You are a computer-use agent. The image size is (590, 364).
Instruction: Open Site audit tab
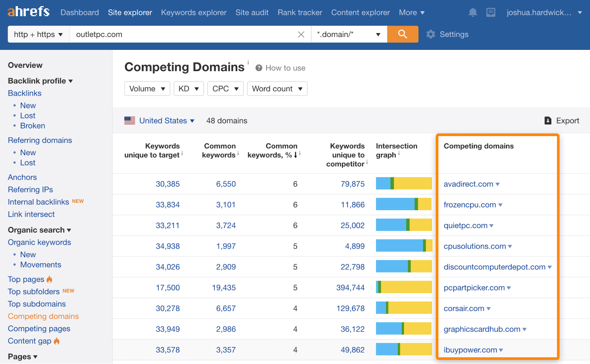(252, 13)
